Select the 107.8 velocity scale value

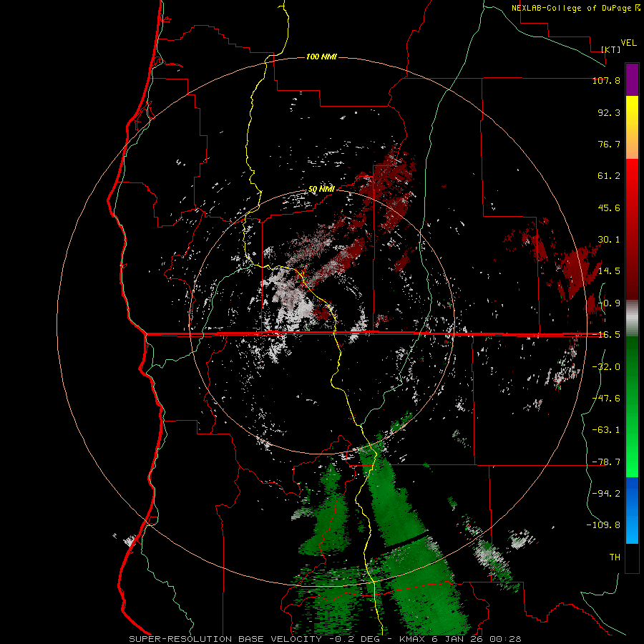pos(606,80)
